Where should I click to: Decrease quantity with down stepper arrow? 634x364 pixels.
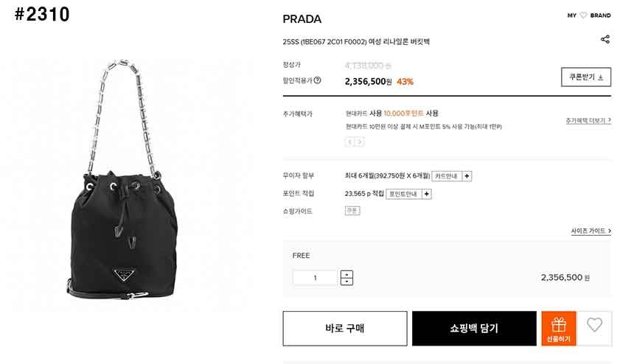(x=346, y=281)
